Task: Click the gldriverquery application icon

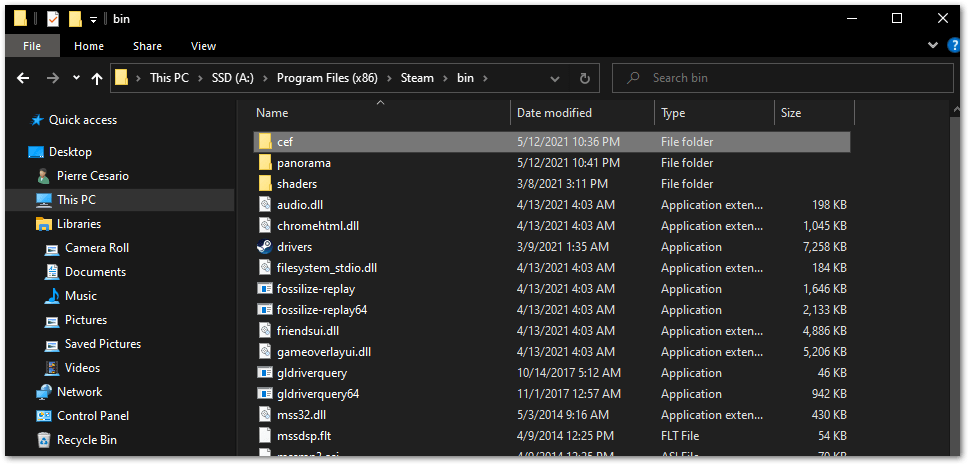Action: 264,373
